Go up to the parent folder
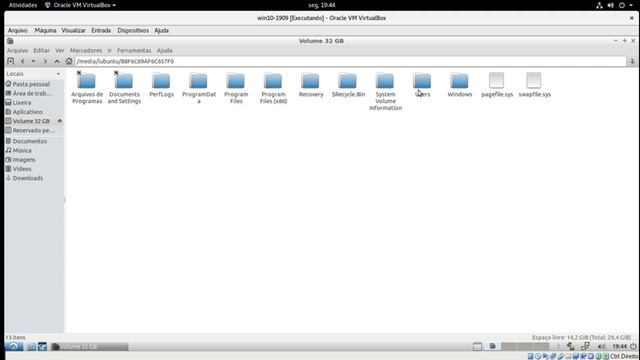The width and height of the screenshot is (640, 360). tap(57, 61)
